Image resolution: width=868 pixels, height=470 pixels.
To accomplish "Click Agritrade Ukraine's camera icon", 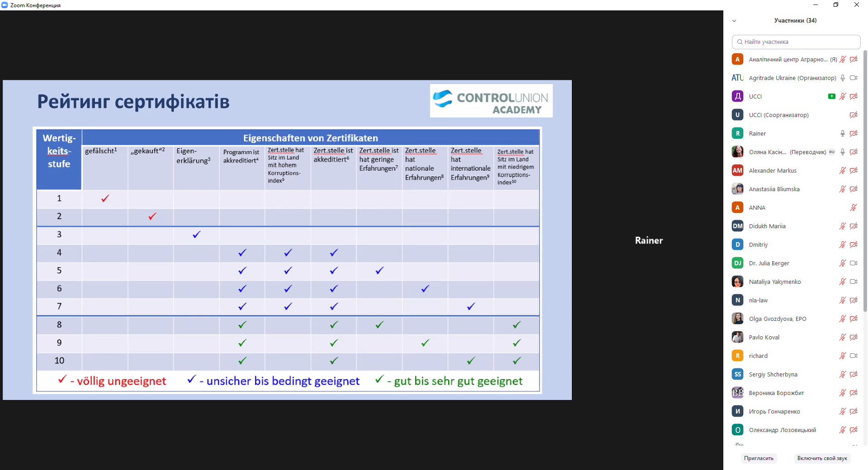I will tap(854, 78).
